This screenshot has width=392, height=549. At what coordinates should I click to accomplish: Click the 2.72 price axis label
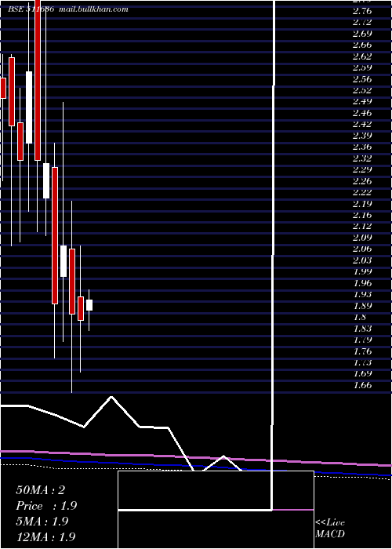362,23
